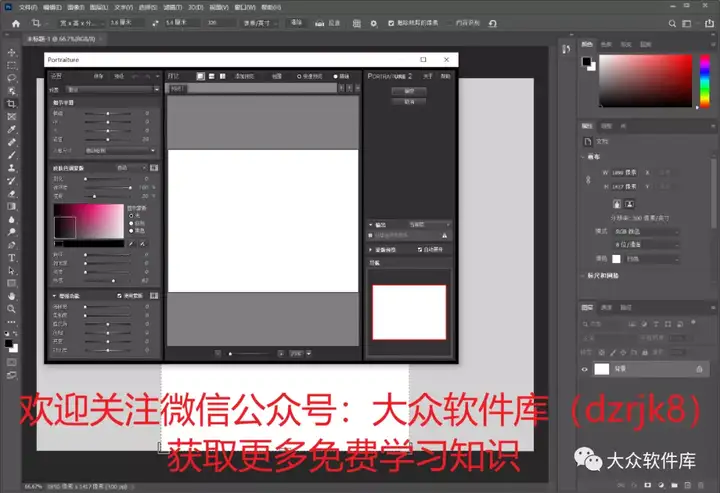
Task: Open the Edit menu
Action: [x=52, y=7]
